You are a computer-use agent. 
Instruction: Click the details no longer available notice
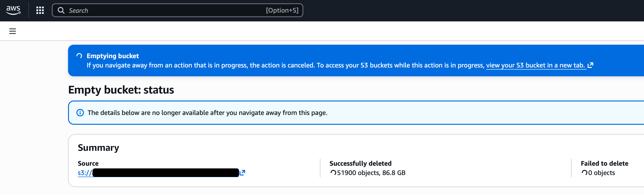click(207, 113)
